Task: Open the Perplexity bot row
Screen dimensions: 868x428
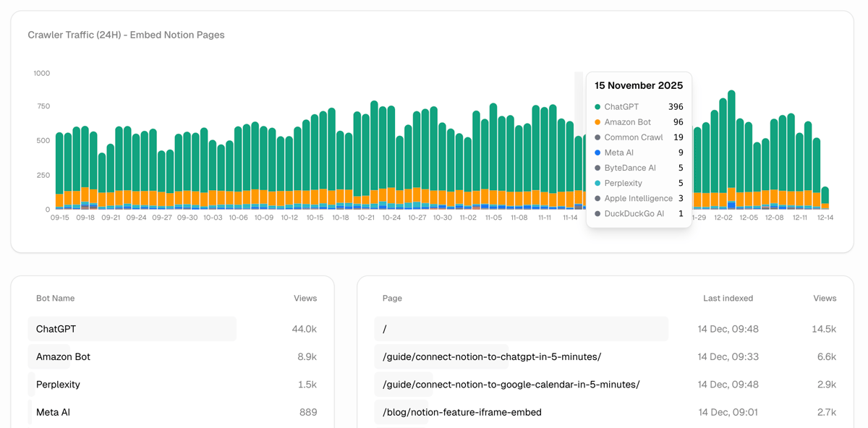Action: 58,385
